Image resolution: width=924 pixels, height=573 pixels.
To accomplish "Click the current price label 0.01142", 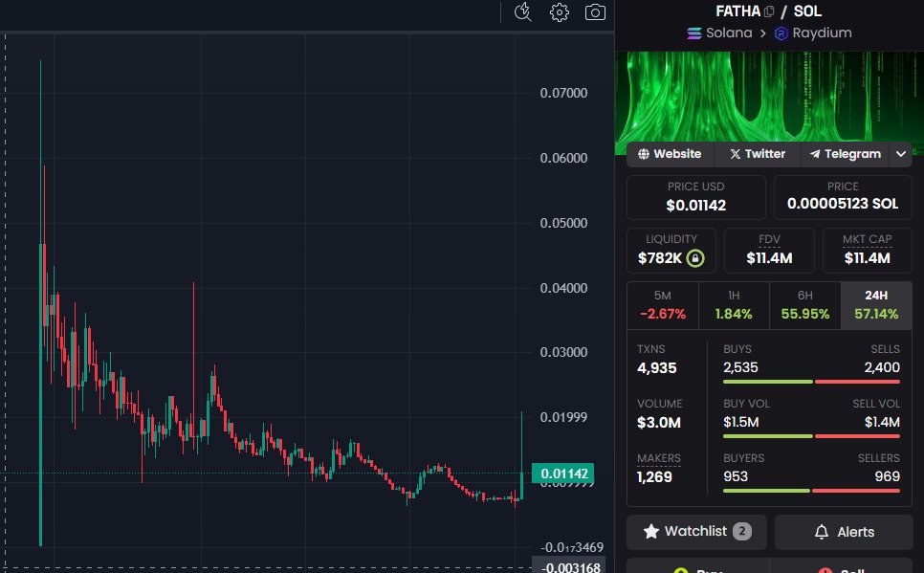I will point(563,474).
